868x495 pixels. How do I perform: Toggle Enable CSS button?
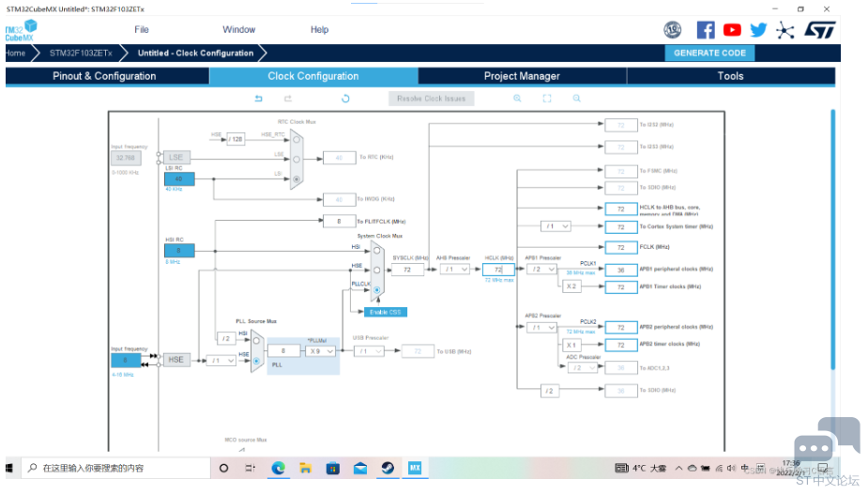pos(386,312)
